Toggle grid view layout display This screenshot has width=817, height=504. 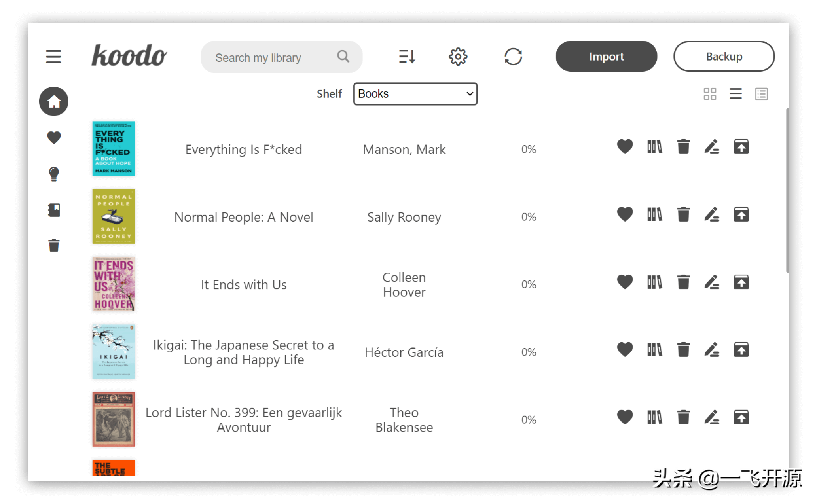(710, 93)
